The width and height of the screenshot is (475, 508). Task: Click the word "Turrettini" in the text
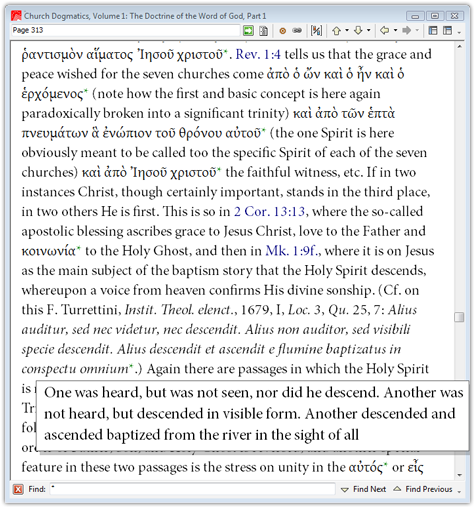pos(90,310)
